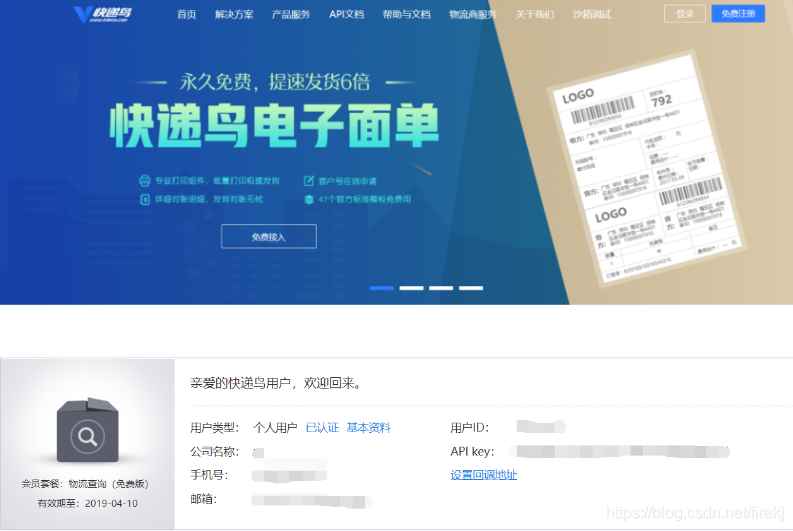This screenshot has width=793, height=531.
Task: Click the 快递鸟 logo in header
Action: pyautogui.click(x=103, y=14)
